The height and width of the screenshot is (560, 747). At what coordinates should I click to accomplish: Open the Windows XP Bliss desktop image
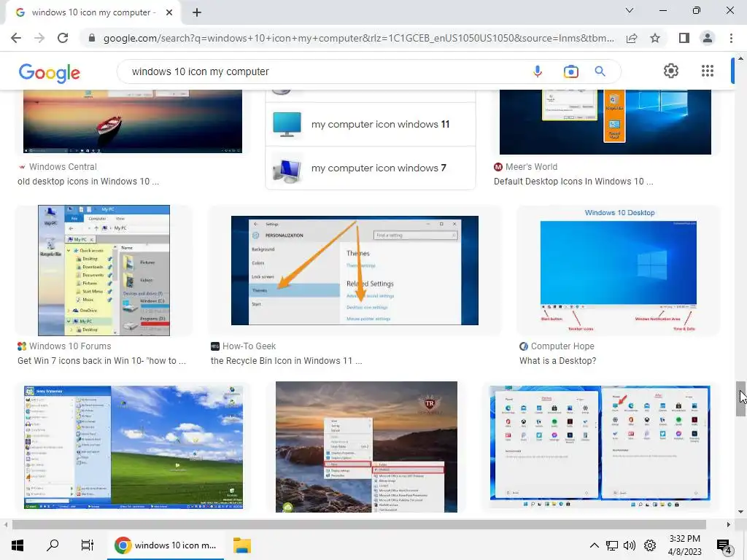click(x=133, y=447)
